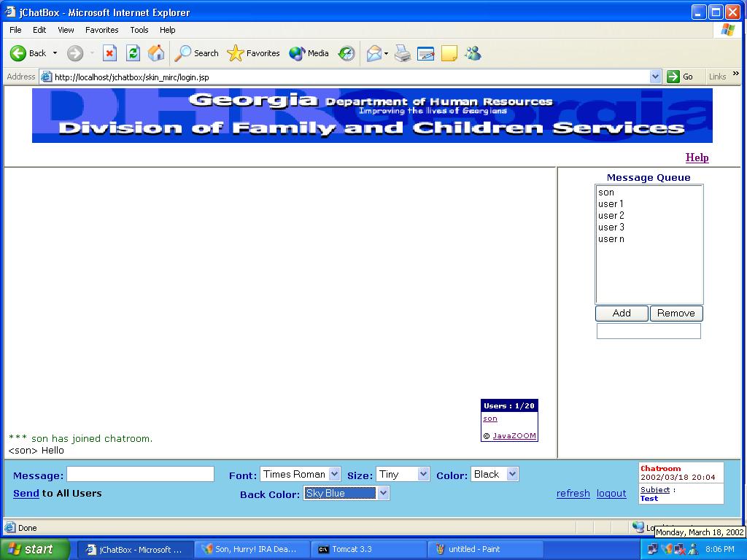The height and width of the screenshot is (560, 747).
Task: Expand the Address bar dropdown
Action: [656, 77]
